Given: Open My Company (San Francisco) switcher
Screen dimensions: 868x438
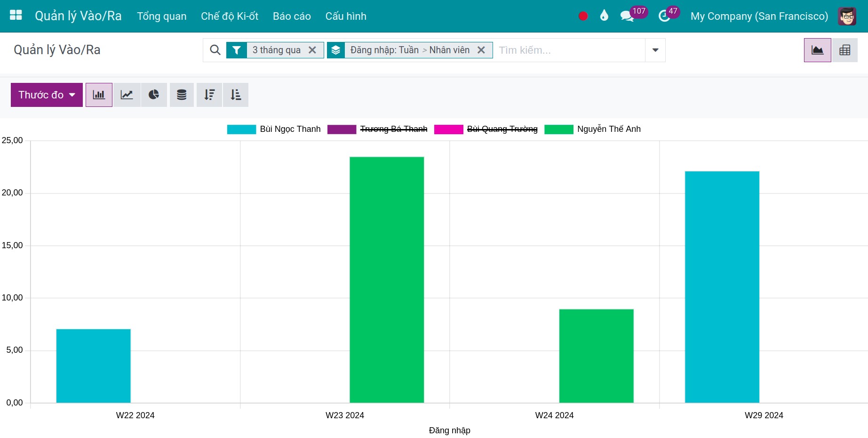Looking at the screenshot, I should pyautogui.click(x=759, y=16).
